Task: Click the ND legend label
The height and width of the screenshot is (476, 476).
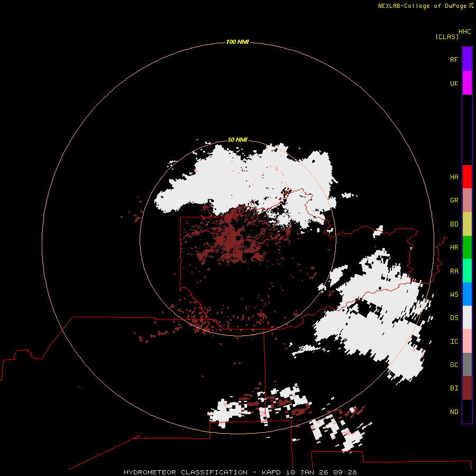Action: click(x=454, y=412)
